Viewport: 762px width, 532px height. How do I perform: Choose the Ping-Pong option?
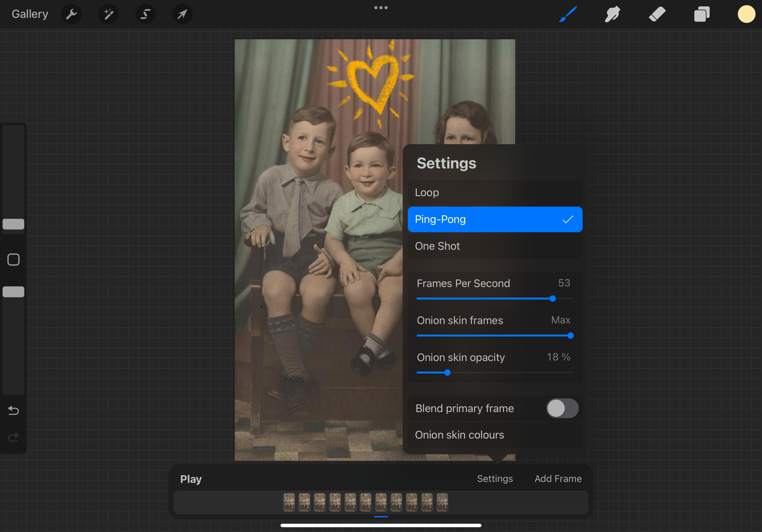pyautogui.click(x=495, y=219)
